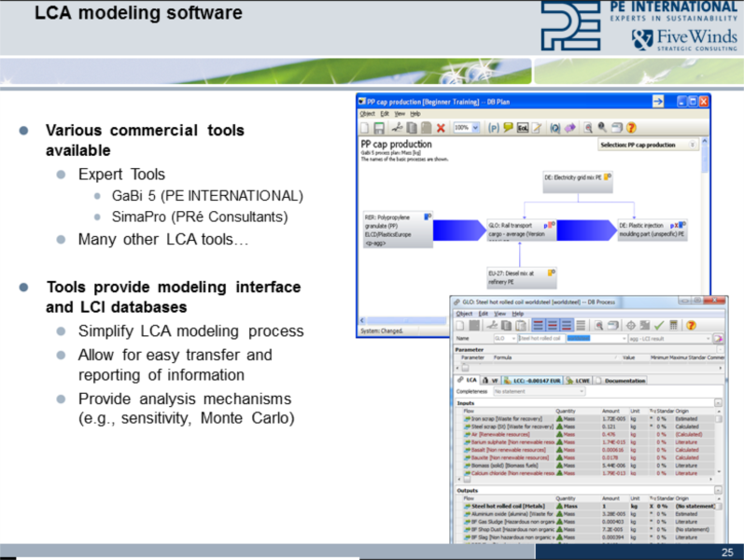The image size is (744, 560).
Task: Click the orange help question mark in plan toolbar
Action: [x=630, y=127]
